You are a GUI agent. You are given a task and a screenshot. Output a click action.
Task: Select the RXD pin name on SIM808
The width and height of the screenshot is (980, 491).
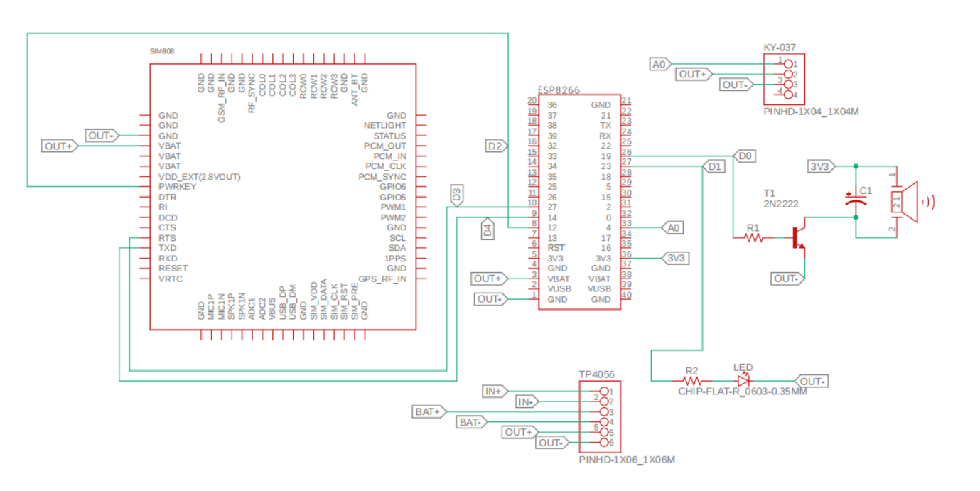click(x=168, y=259)
